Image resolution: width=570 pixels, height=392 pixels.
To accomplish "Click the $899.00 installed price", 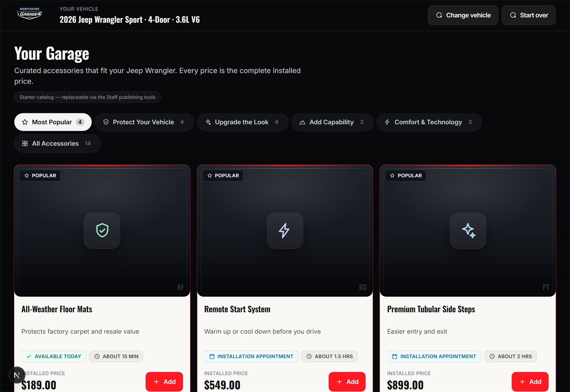I will (x=405, y=385).
